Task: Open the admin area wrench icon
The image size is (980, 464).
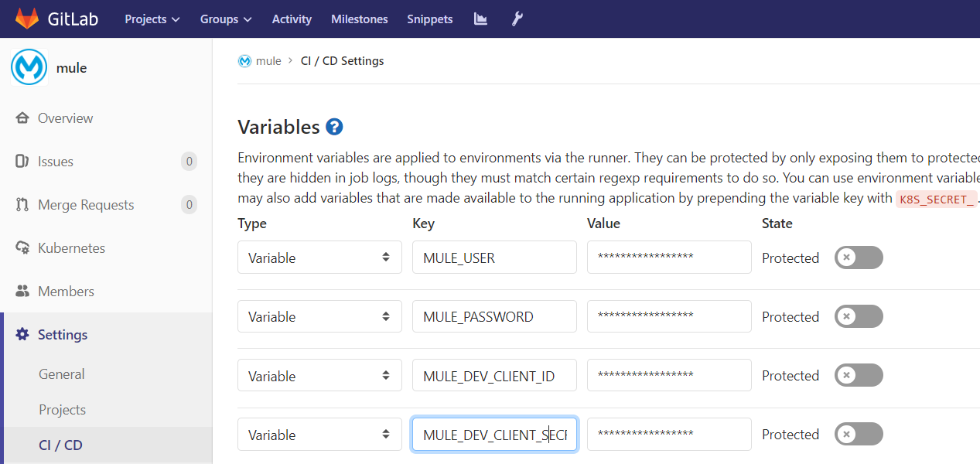Action: tap(517, 19)
